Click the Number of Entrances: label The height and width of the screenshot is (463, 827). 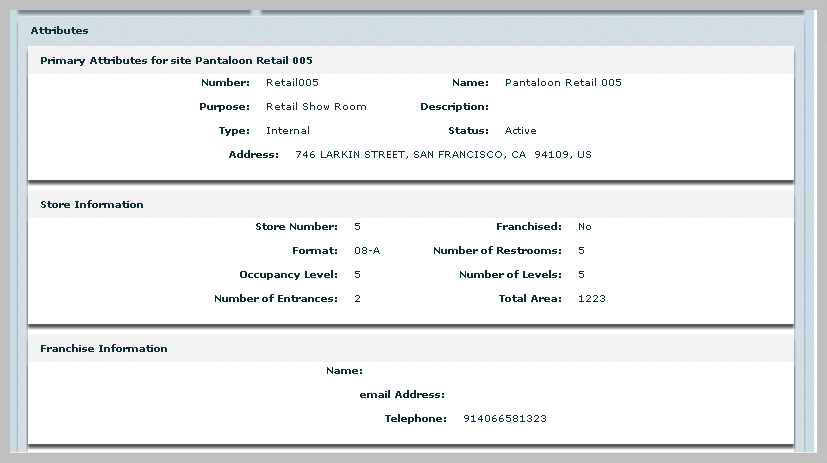276,298
